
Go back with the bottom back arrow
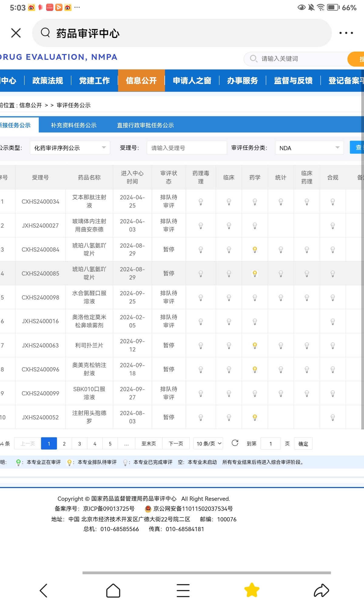pyautogui.click(x=44, y=591)
